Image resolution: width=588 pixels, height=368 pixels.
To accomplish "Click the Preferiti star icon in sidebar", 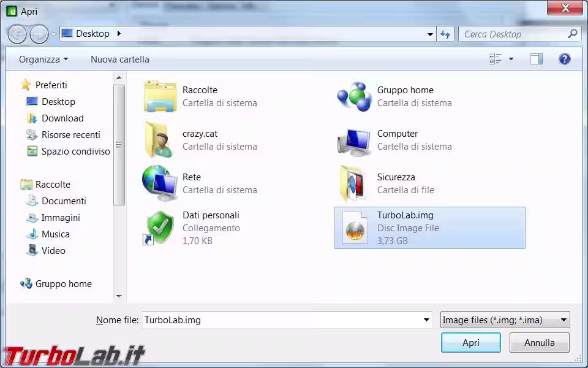I will click(26, 85).
